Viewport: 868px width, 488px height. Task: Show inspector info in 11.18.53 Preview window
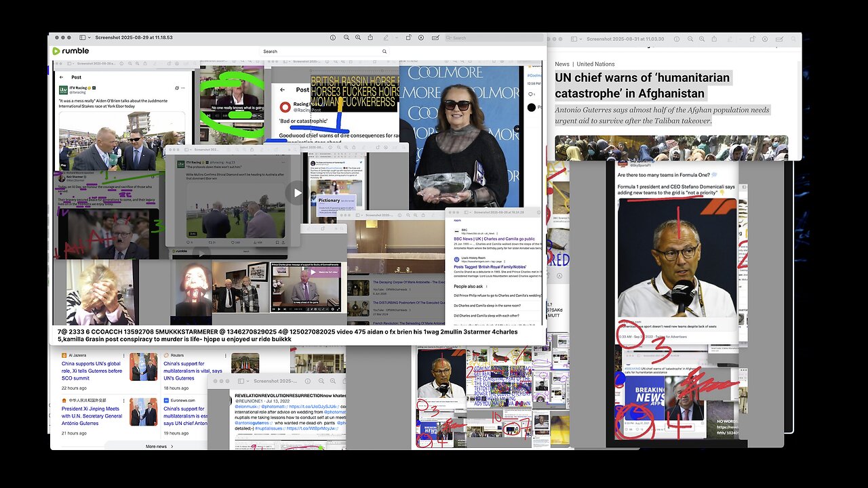pyautogui.click(x=333, y=38)
